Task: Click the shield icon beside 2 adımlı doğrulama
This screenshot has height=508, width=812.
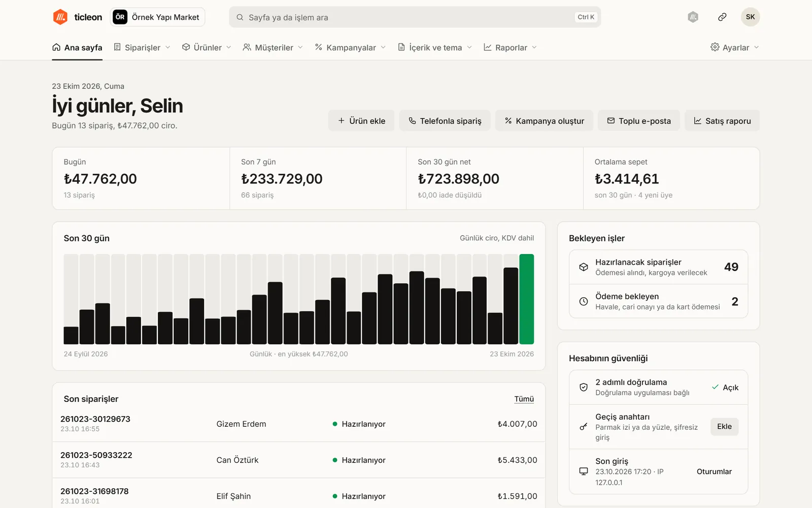Action: [x=584, y=387]
